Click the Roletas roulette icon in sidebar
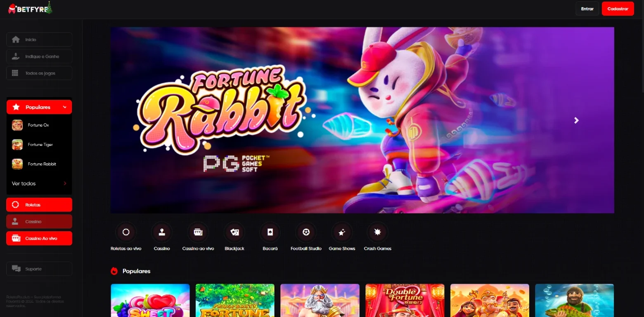 pyautogui.click(x=16, y=205)
